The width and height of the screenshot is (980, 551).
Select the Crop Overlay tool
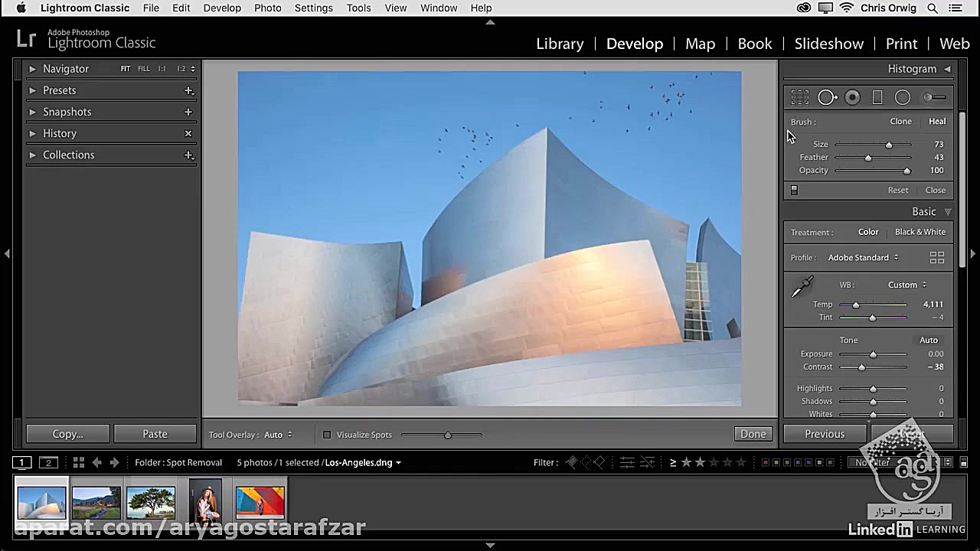pos(800,97)
